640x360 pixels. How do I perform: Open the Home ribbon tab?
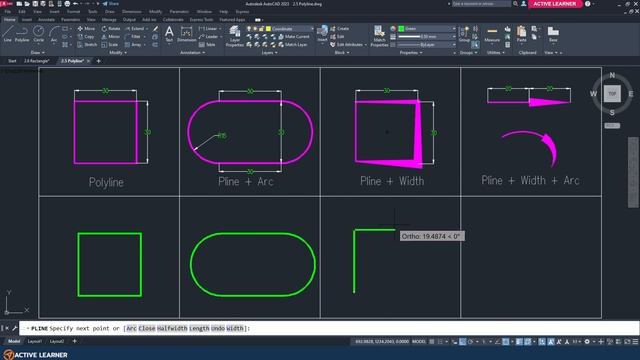9,20
